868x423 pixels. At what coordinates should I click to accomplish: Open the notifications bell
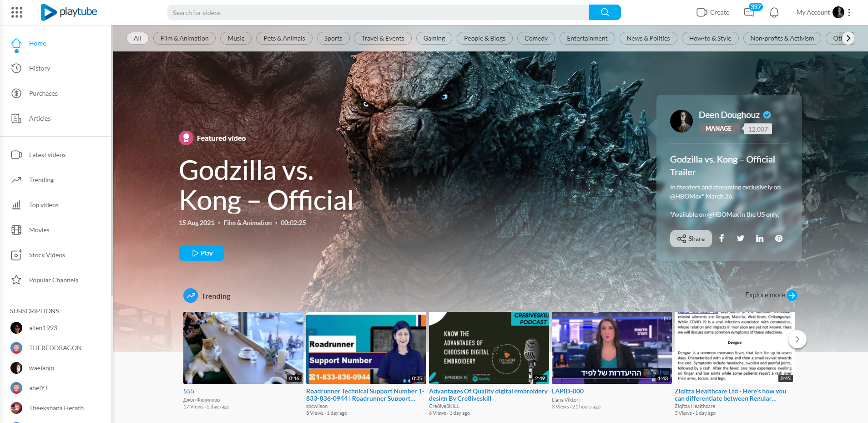pos(774,12)
